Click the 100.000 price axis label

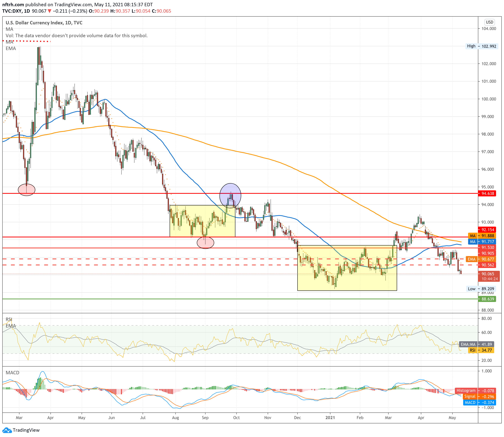tap(489, 99)
